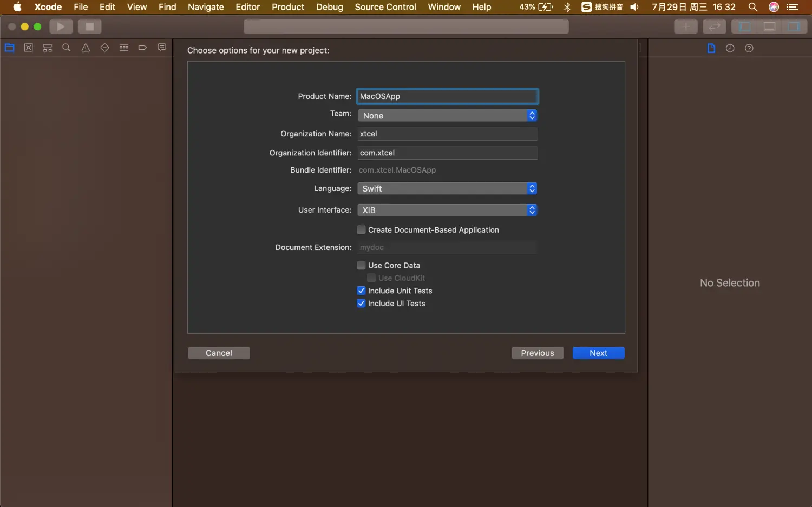Open the Xcode menu
The height and width of the screenshot is (507, 812).
(x=48, y=7)
